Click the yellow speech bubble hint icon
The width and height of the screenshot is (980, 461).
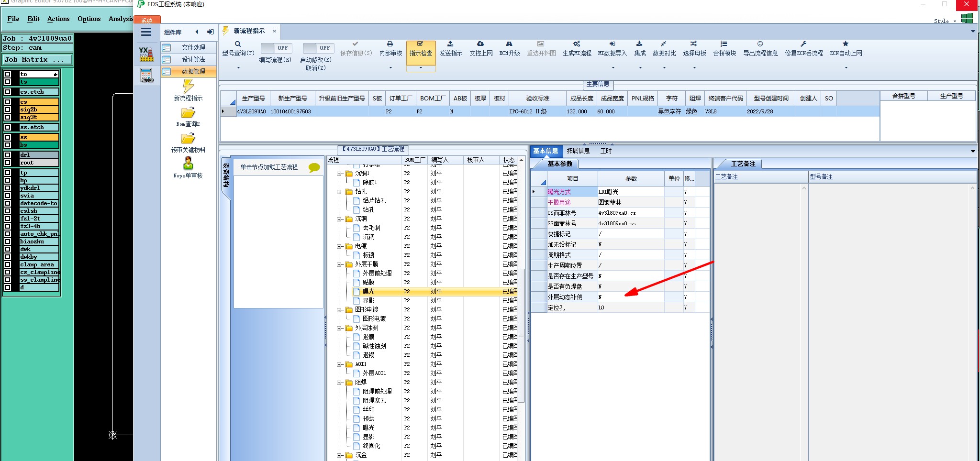pos(314,167)
